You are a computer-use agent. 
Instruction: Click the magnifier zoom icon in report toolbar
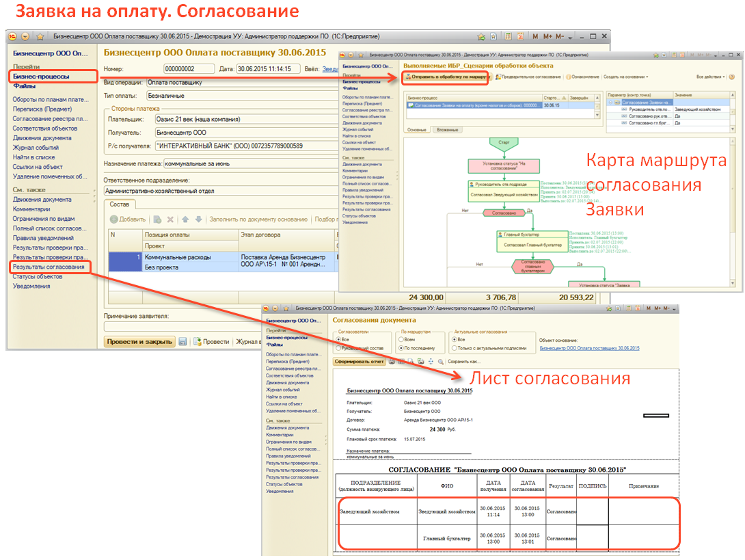(441, 360)
